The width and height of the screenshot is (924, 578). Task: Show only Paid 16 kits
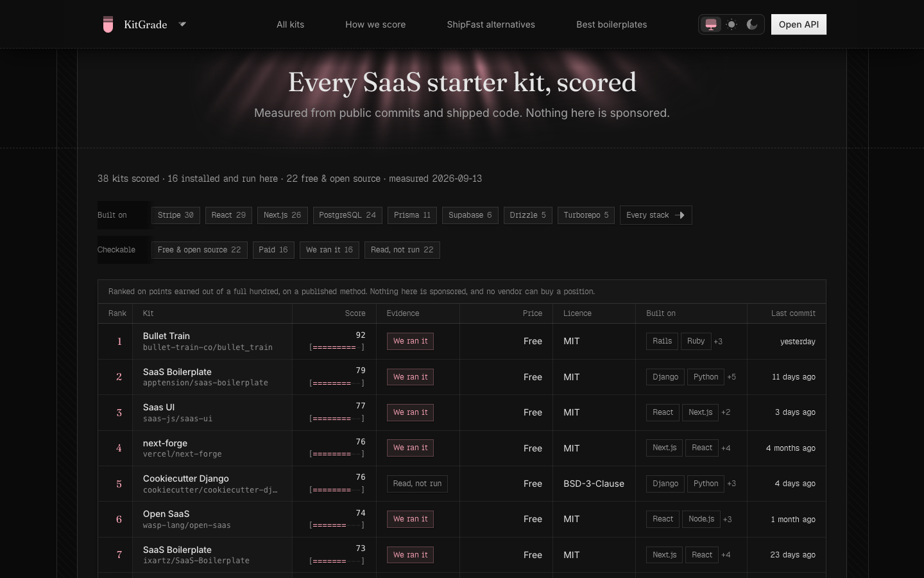(x=273, y=250)
